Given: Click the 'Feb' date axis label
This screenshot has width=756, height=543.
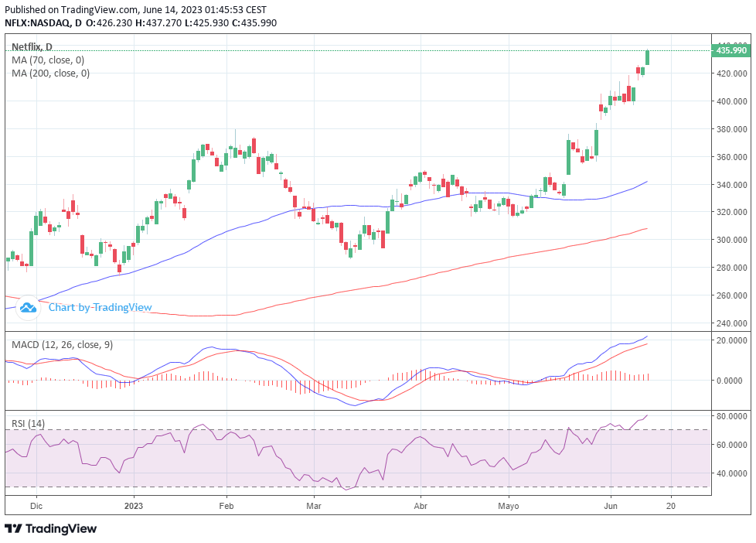Looking at the screenshot, I should (226, 506).
